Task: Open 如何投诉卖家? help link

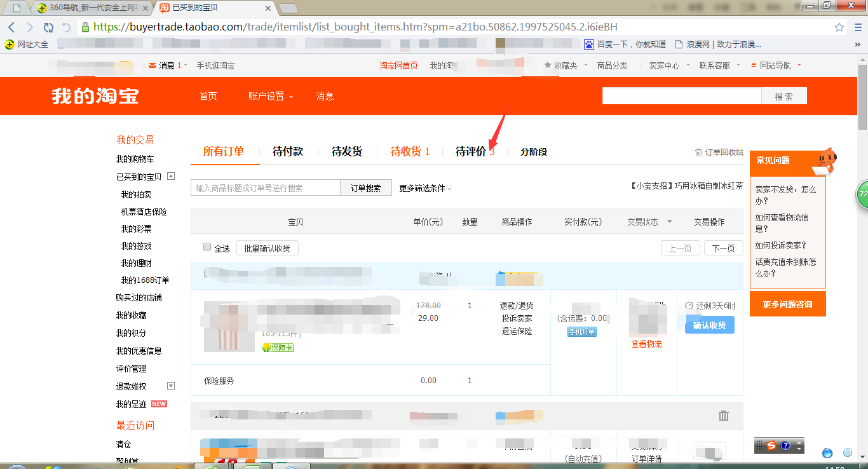Action: pos(780,245)
